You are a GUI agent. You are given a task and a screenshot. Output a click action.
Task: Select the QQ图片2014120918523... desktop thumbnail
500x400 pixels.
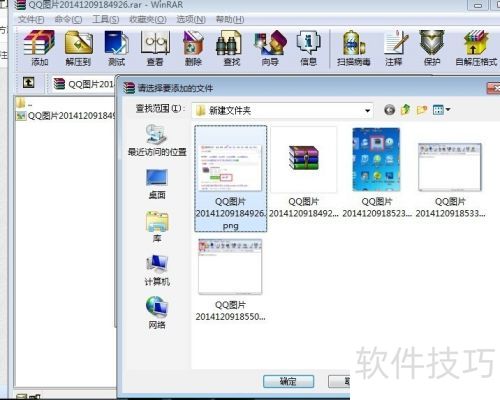point(377,172)
